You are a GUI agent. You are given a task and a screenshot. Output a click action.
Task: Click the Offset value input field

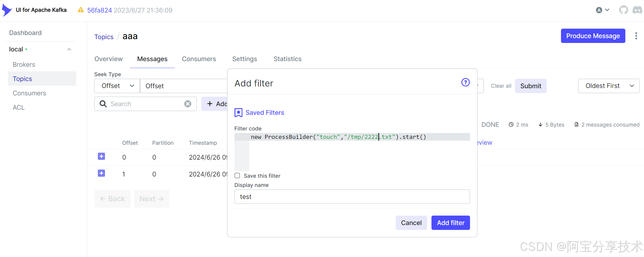coord(184,86)
